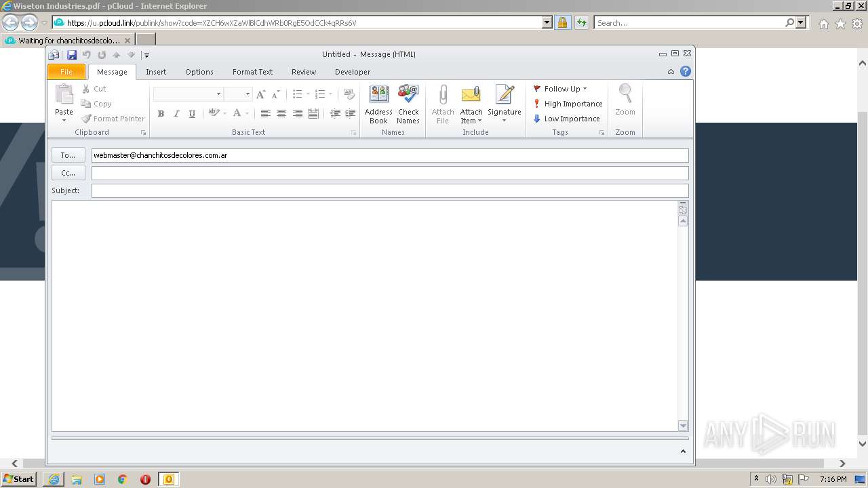Click the Outlook Help question mark icon

pos(686,71)
